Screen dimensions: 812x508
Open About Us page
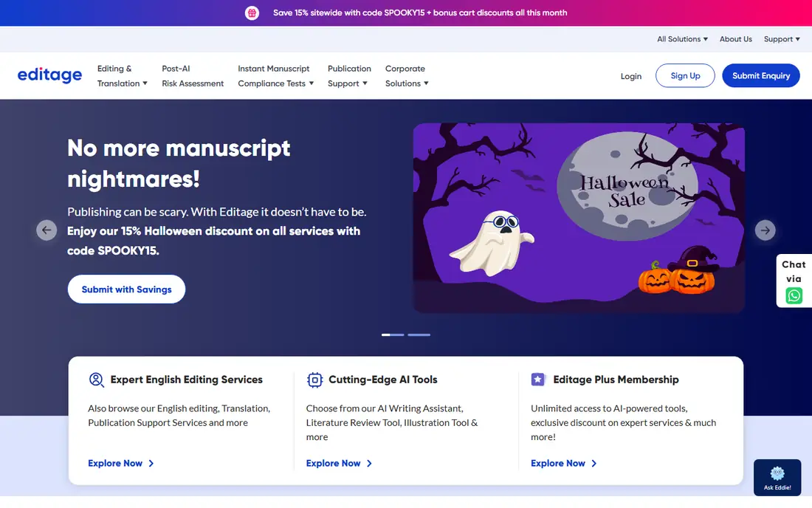pyautogui.click(x=735, y=39)
